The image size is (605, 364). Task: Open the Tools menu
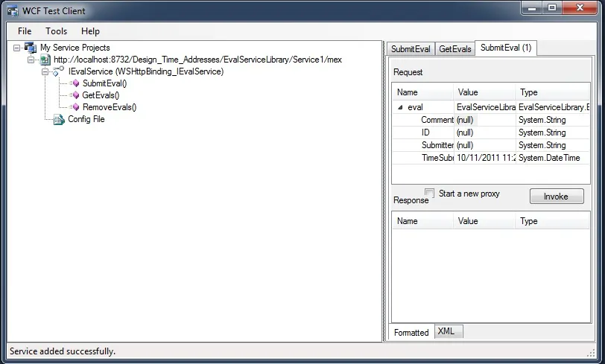tap(56, 31)
